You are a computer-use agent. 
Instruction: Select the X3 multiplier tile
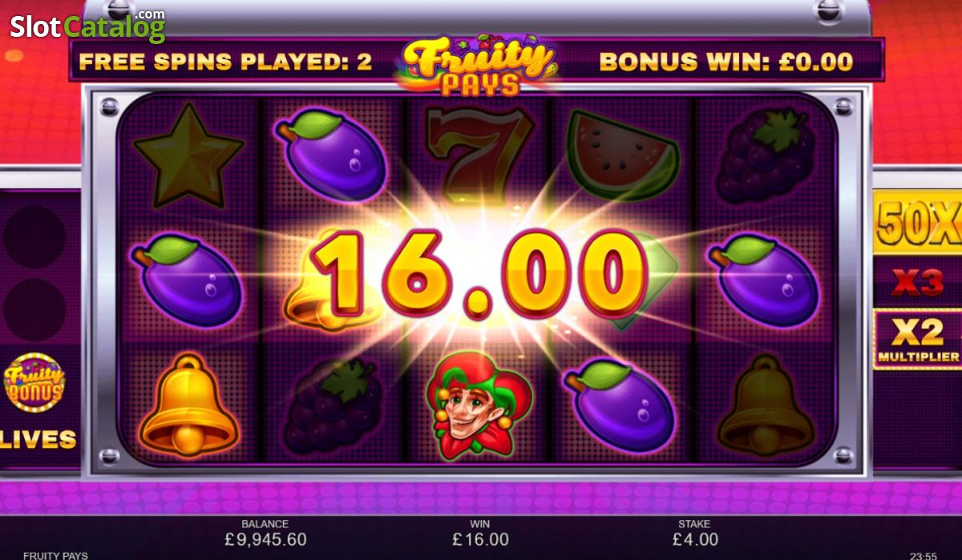coord(917,282)
